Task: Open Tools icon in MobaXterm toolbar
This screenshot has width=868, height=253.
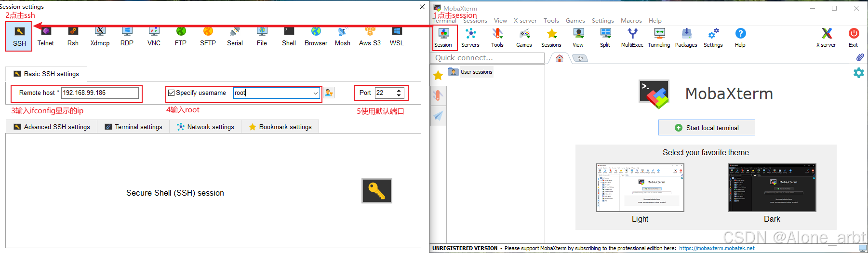Action: coord(497,38)
